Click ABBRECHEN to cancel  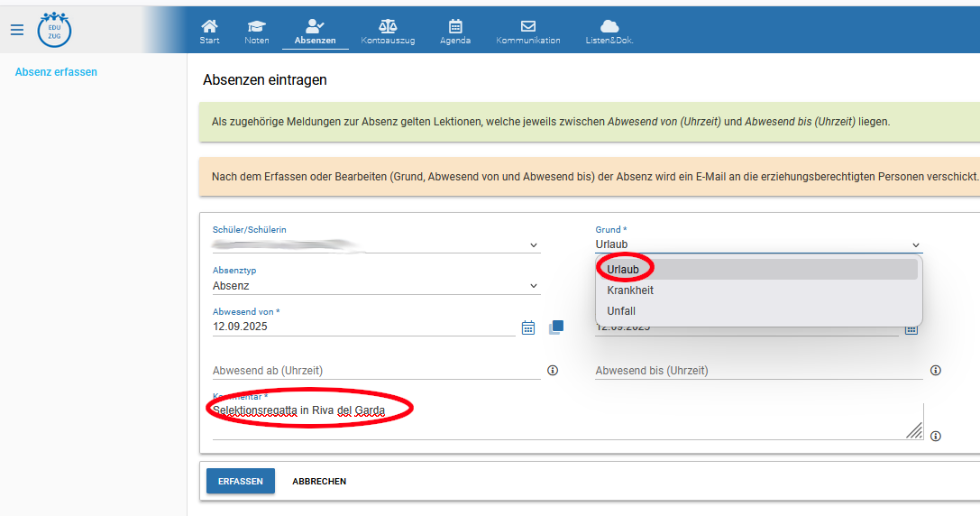pyautogui.click(x=319, y=482)
